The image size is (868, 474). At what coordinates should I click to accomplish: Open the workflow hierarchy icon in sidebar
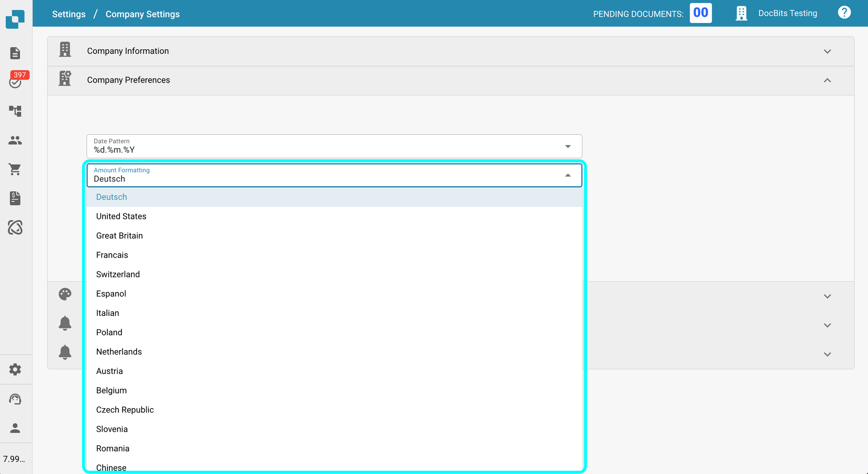click(15, 111)
